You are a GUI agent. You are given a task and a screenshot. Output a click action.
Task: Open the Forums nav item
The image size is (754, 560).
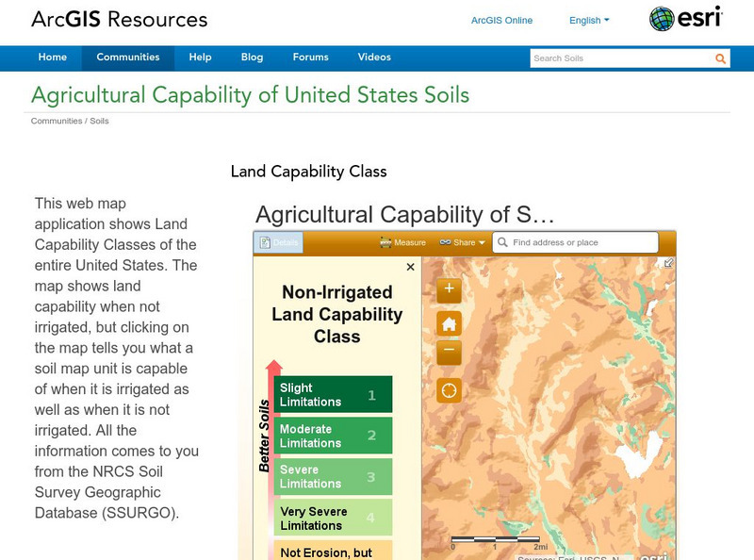tap(311, 58)
